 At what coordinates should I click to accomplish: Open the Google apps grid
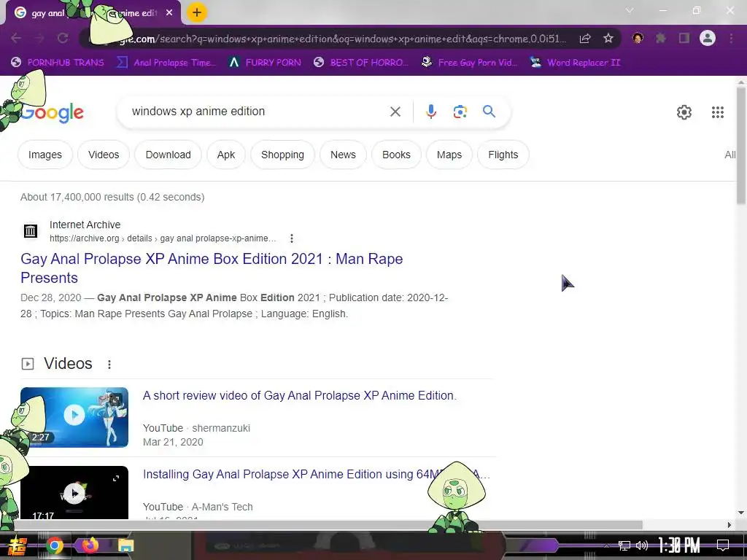point(718,112)
